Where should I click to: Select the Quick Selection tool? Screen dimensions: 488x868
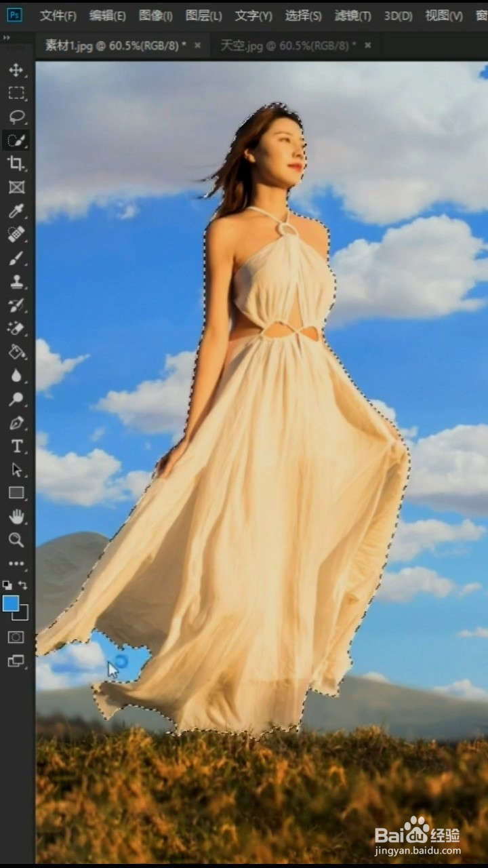point(16,140)
